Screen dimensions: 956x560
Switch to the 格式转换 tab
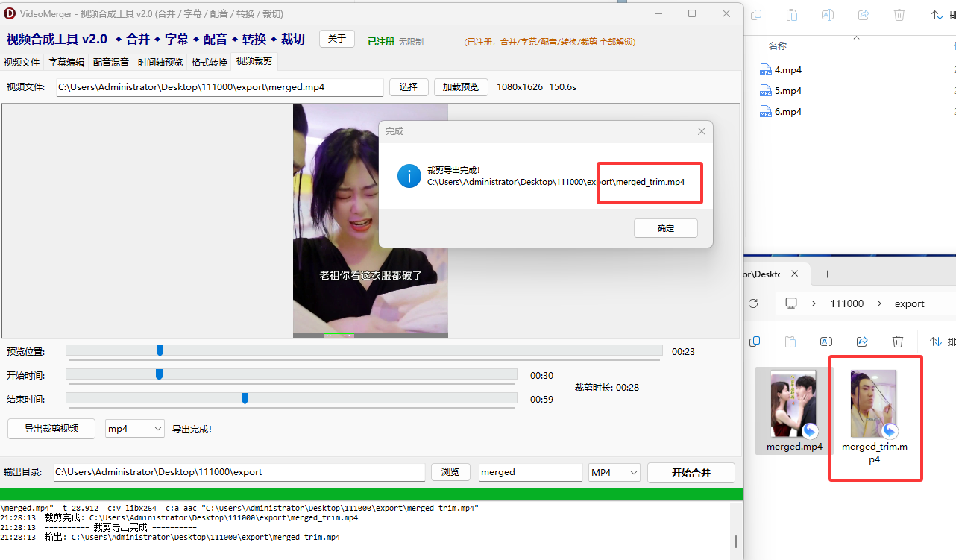[209, 62]
